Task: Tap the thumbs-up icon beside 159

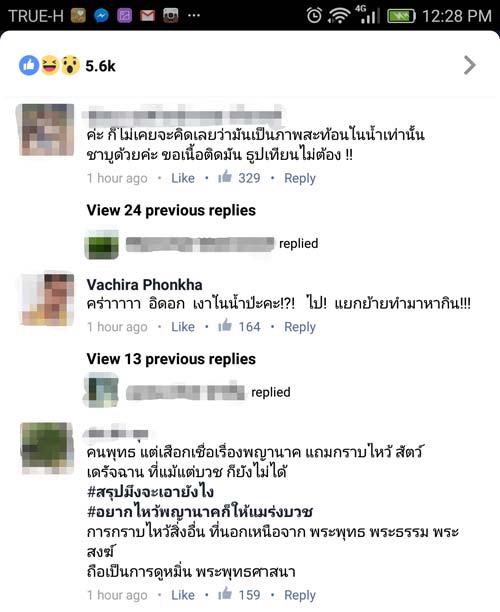Action: [225, 594]
